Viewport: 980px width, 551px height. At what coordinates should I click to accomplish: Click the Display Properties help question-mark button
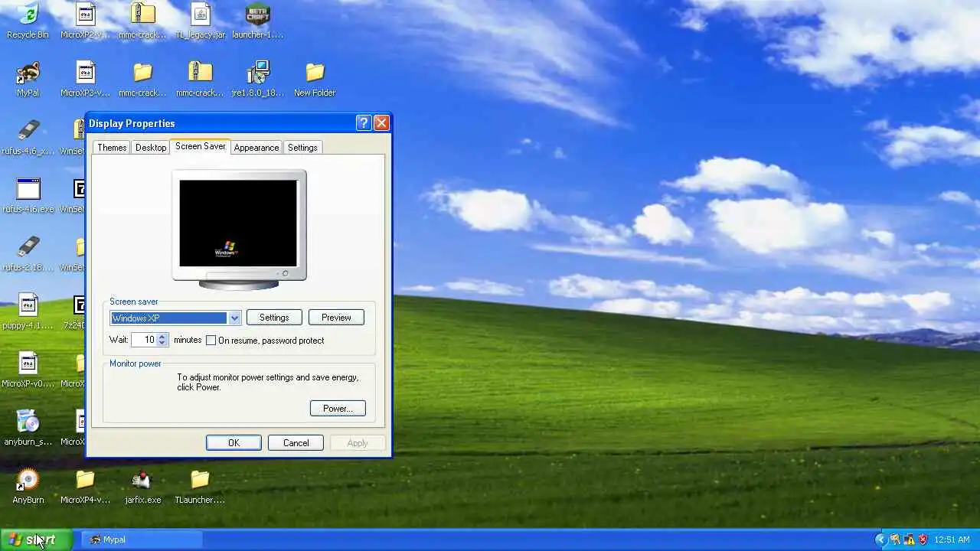click(364, 123)
